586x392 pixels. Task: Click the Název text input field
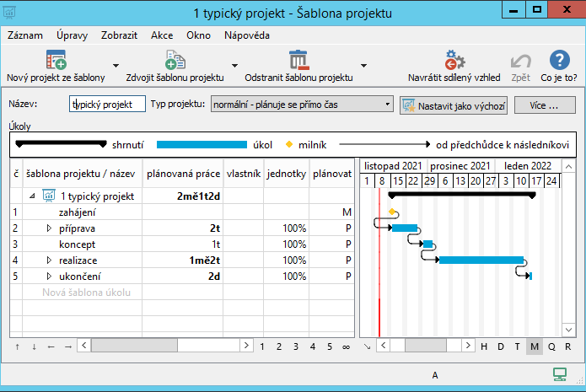(106, 105)
